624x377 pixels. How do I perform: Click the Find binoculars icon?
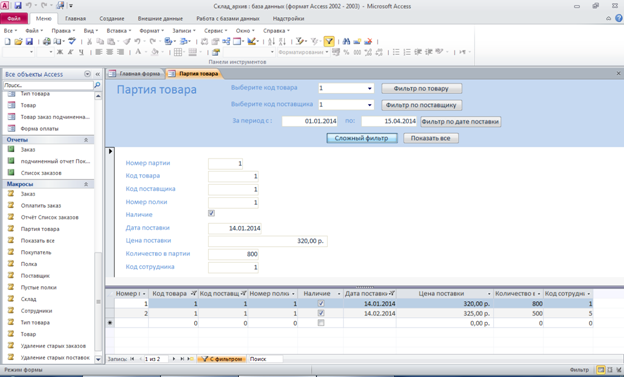(346, 41)
